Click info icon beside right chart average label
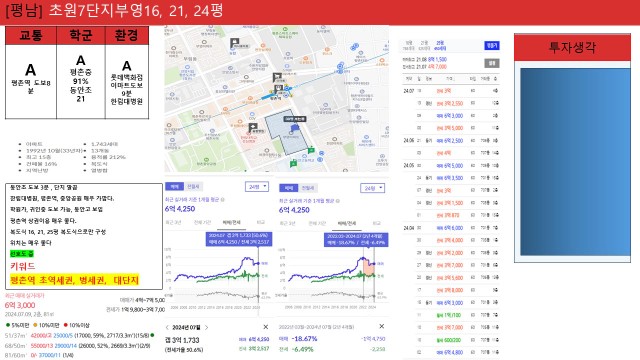This screenshot has height=360, width=640. tap(338, 201)
